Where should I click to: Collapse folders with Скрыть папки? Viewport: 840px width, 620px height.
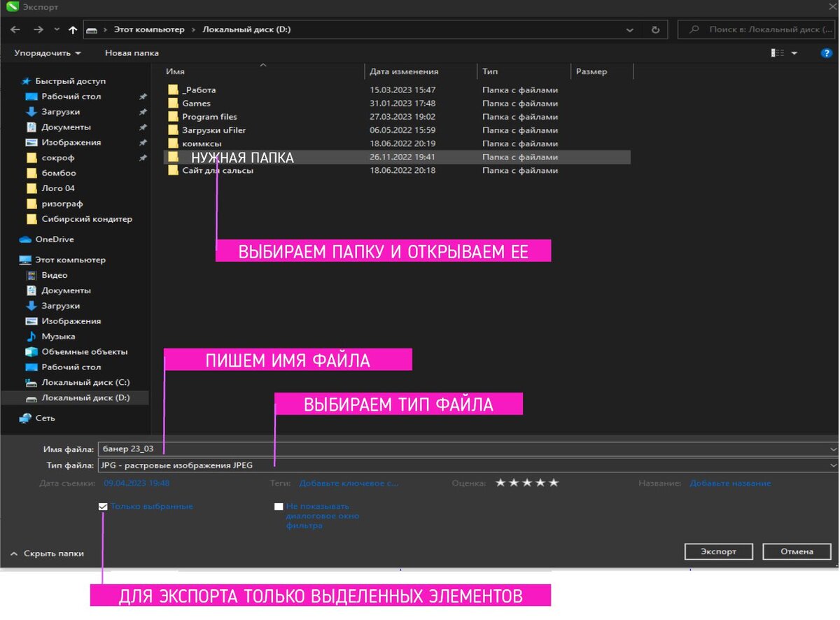tap(47, 554)
